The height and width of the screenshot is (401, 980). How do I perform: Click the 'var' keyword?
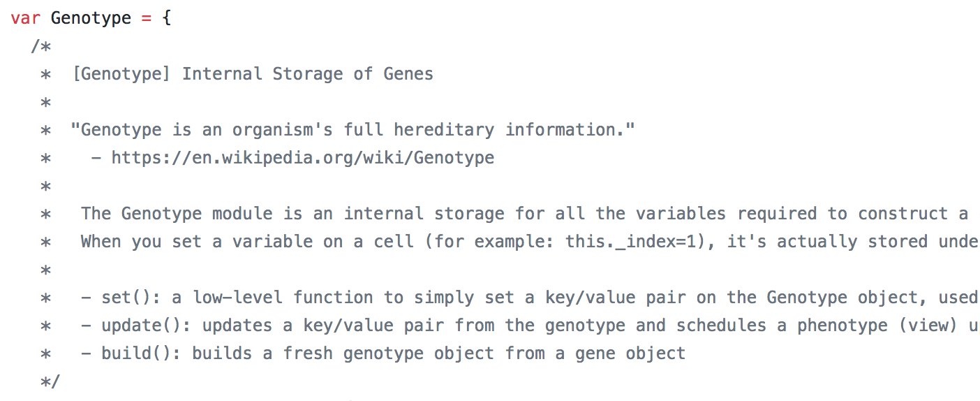(x=26, y=18)
